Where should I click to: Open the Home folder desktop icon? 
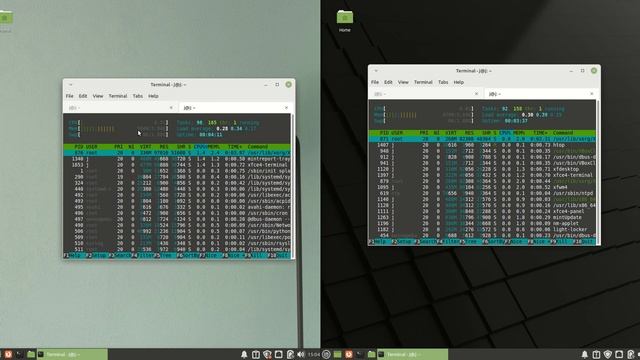(x=345, y=21)
